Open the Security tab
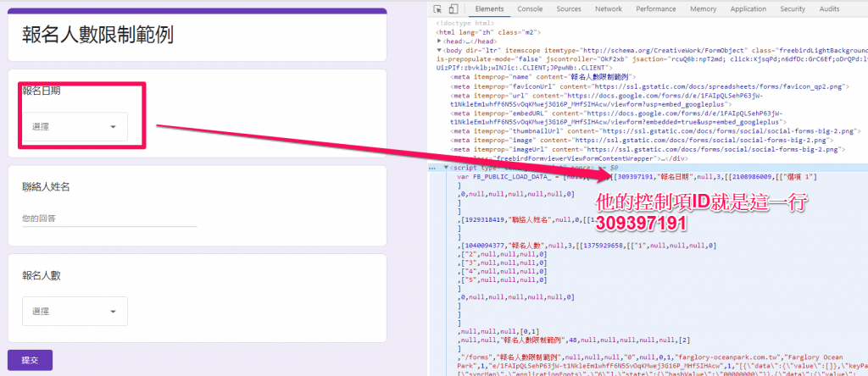The width and height of the screenshot is (868, 376). click(793, 8)
